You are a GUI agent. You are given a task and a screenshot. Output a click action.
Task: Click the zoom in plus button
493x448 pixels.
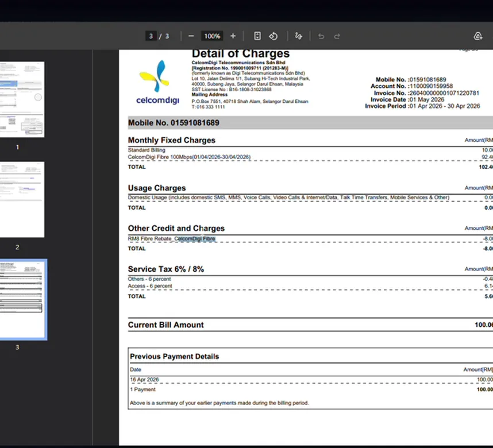coord(233,36)
